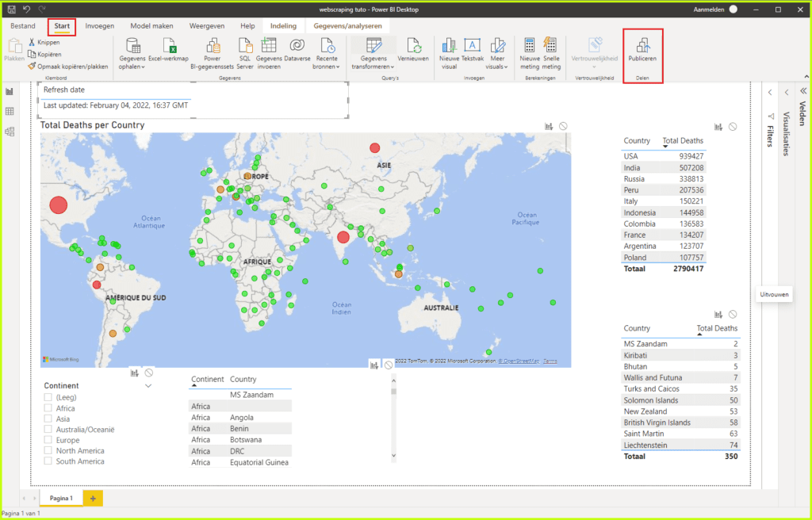Viewport: 812px width, 520px height.
Task: Add a new page with the plus button
Action: click(93, 499)
